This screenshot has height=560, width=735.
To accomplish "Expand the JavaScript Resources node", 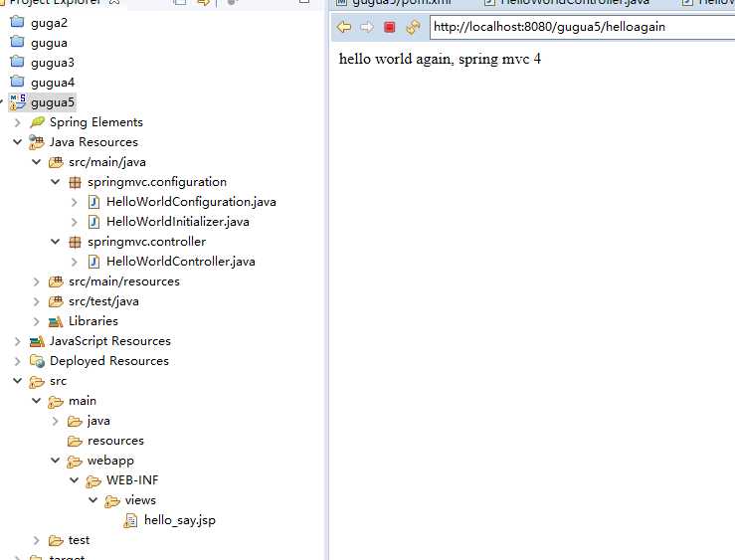I will pos(17,341).
